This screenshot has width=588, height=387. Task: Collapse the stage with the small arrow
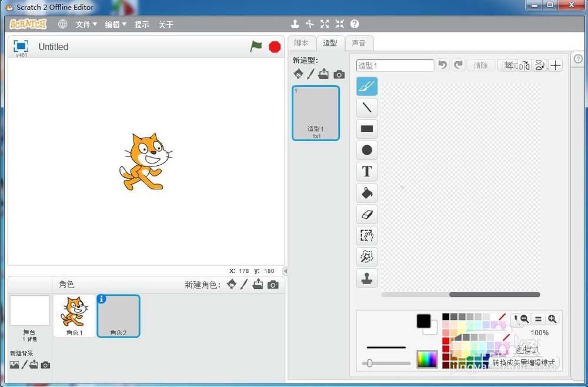(285, 271)
